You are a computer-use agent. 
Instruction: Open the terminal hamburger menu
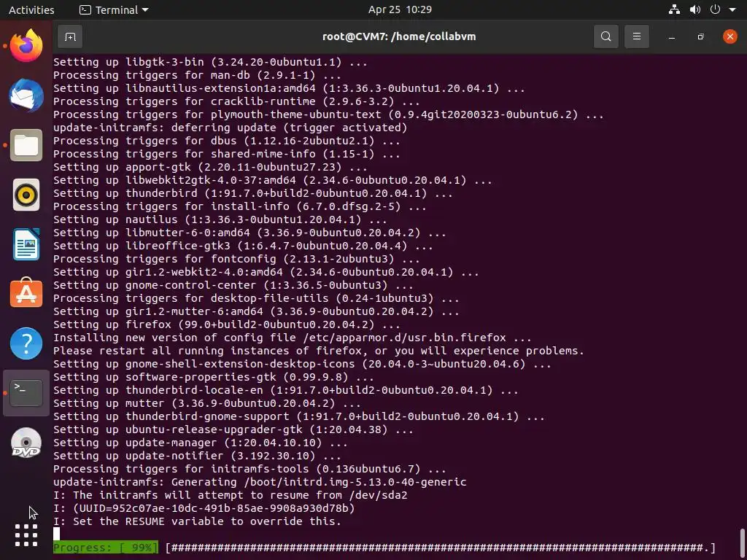pyautogui.click(x=636, y=36)
